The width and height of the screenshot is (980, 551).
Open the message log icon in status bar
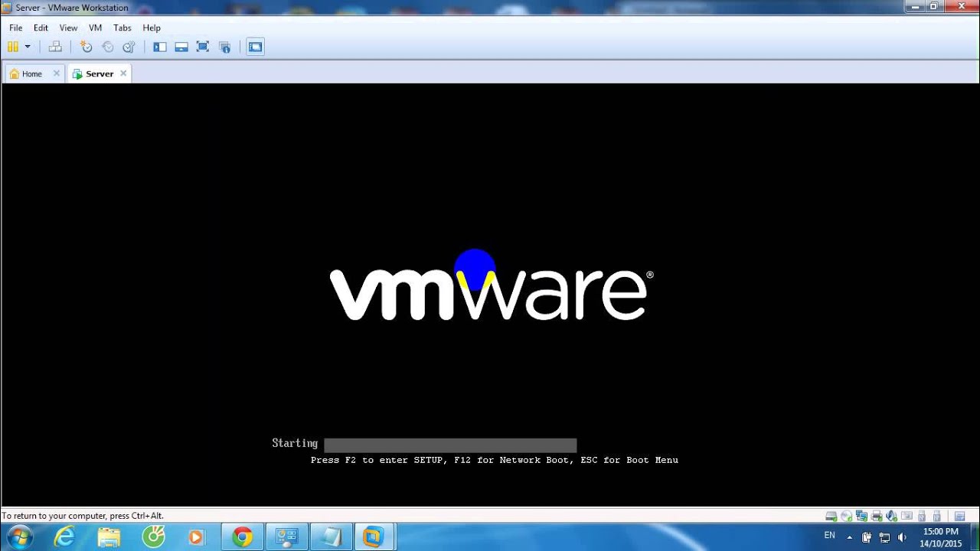click(x=959, y=517)
